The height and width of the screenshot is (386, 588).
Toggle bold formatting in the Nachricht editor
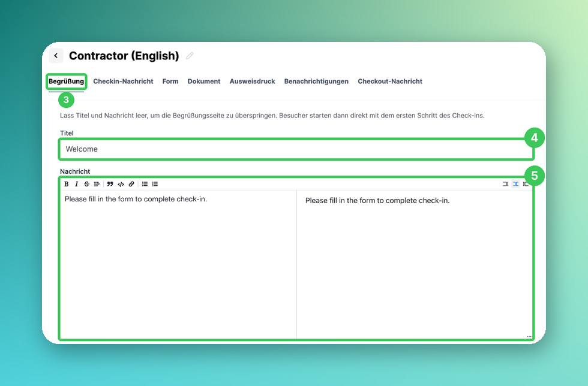[67, 184]
